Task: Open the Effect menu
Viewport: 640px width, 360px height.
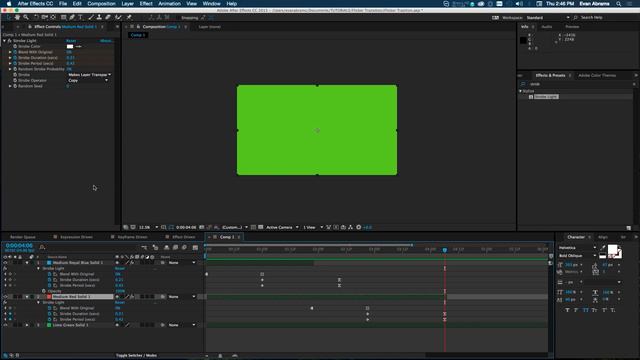Action: [x=146, y=4]
